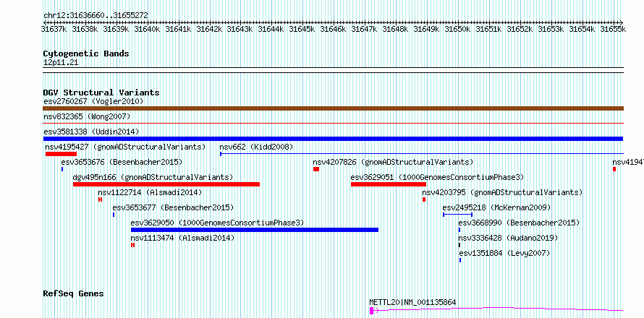Click the 31640k ruler tick label
The width and height of the screenshot is (644, 318).
(148, 29)
